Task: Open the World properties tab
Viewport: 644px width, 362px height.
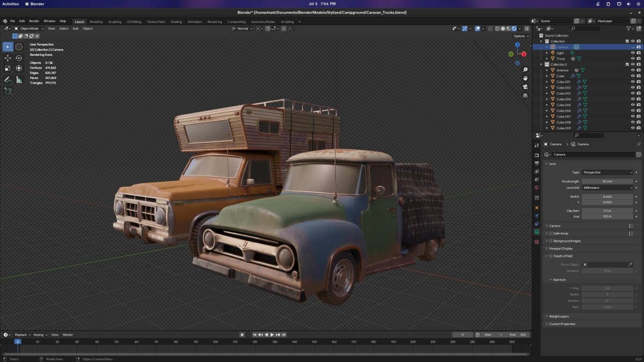Action: point(537,188)
